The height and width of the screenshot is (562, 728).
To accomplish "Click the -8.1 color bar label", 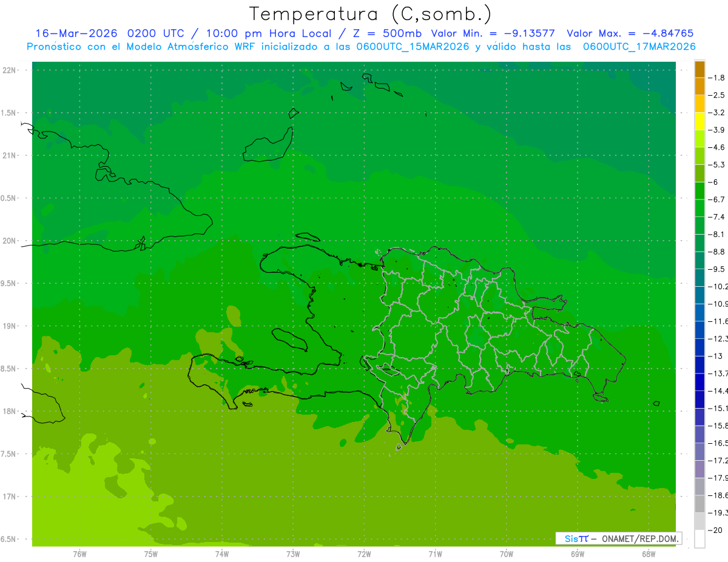I will tap(717, 234).
